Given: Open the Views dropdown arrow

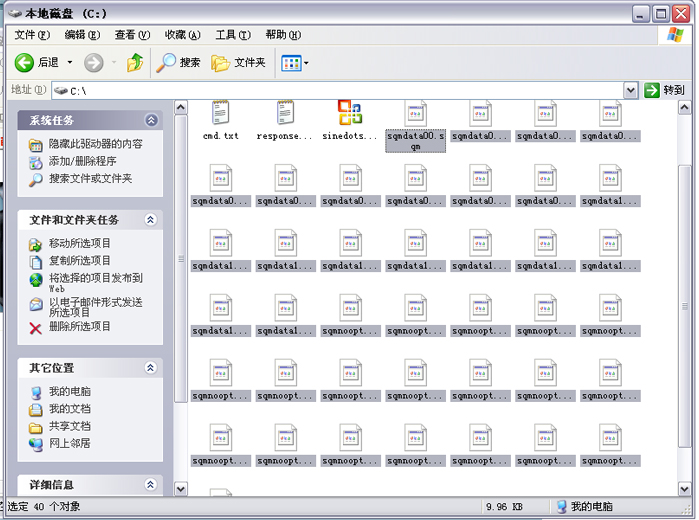Looking at the screenshot, I should click(x=306, y=63).
